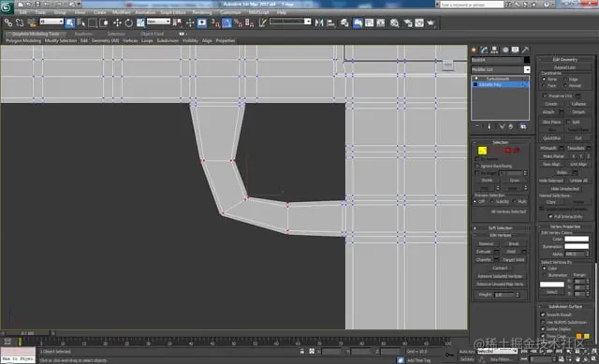Click Configure Modifier Sets icon
This screenshot has height=364, width=599.
point(523,126)
